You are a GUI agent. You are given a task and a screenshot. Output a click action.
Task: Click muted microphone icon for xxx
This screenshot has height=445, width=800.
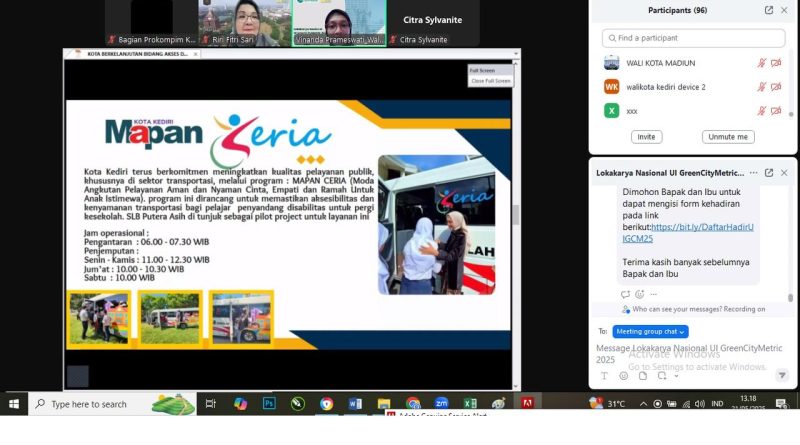761,111
